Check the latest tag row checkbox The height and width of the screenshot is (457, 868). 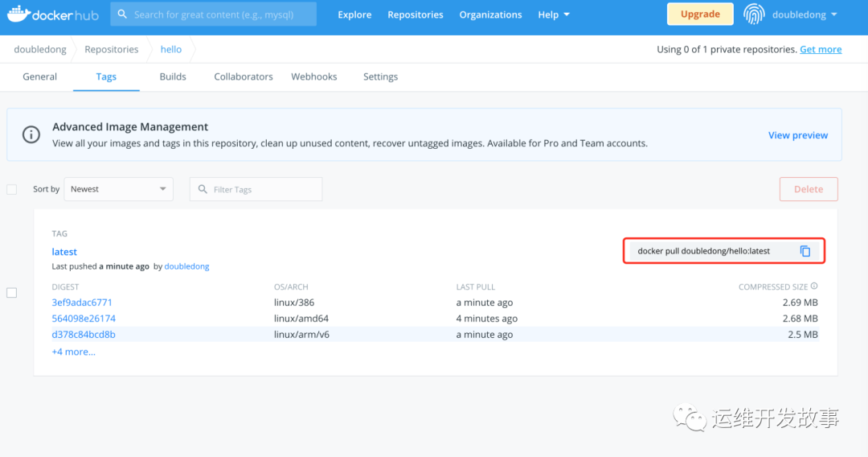click(x=11, y=293)
